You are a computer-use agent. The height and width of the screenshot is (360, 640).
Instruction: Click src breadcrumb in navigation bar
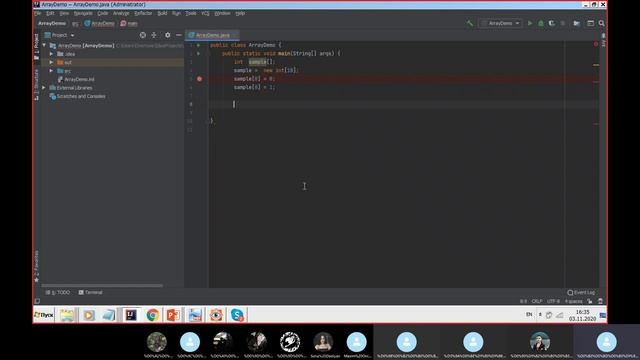pyautogui.click(x=75, y=24)
